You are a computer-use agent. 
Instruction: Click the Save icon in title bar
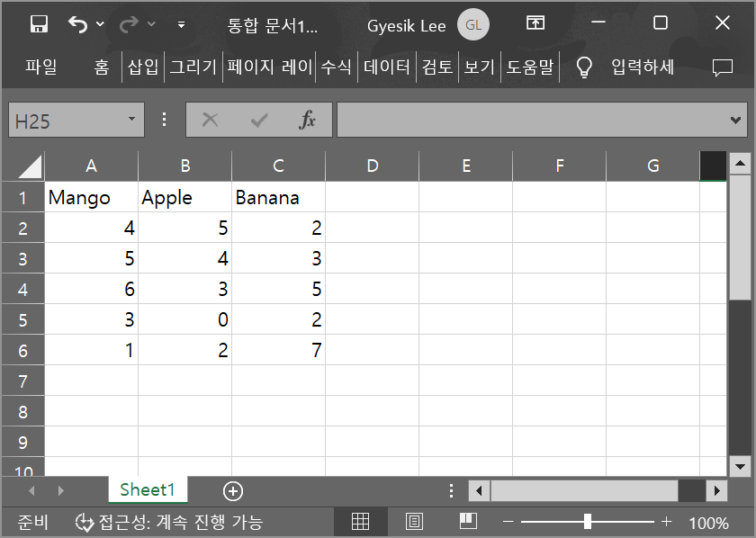[x=39, y=24]
